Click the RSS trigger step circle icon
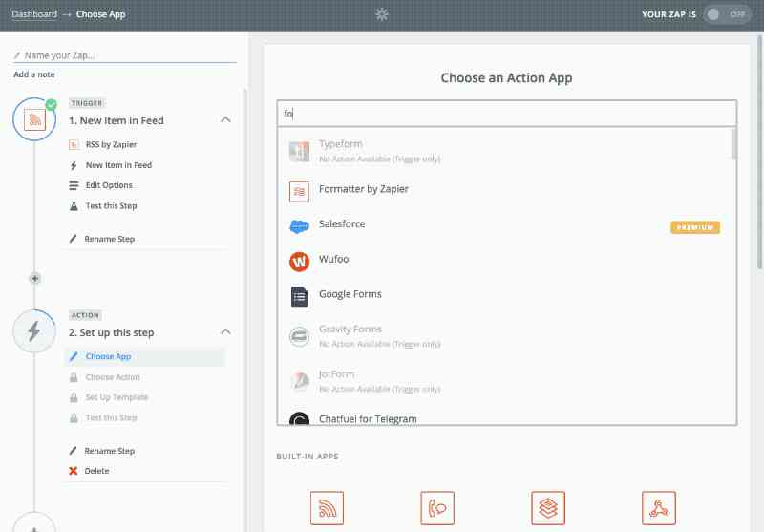This screenshot has width=764, height=532. [x=34, y=119]
